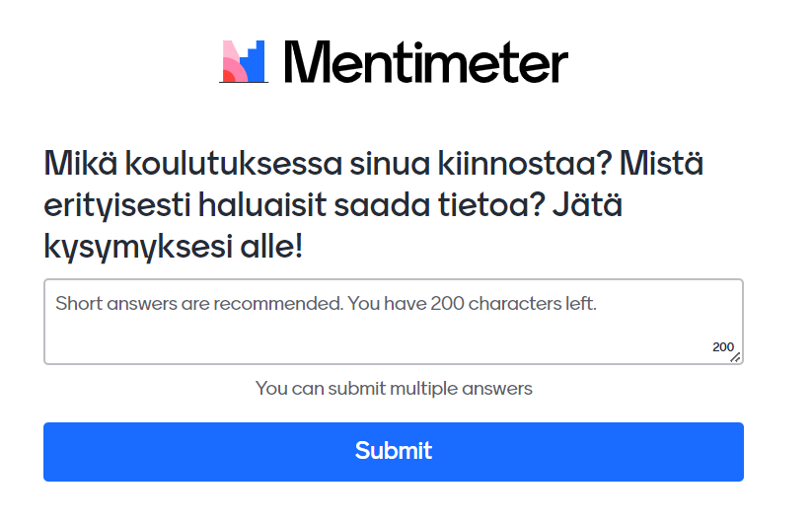Click the "You have 200 characters left" placeholder sentence
812x524 pixels.
[x=474, y=304]
